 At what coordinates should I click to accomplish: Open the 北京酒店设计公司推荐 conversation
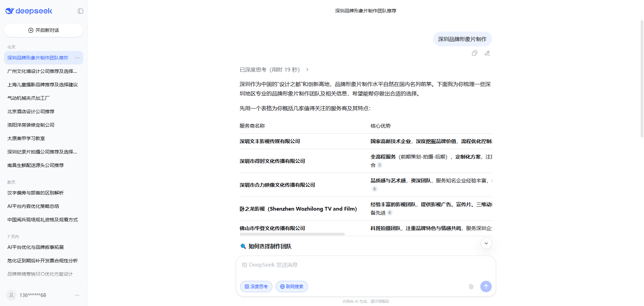click(x=31, y=112)
